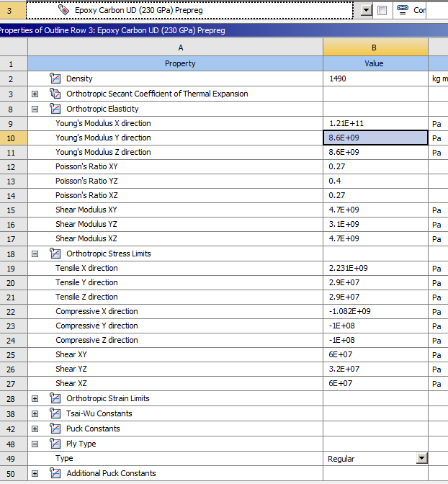Select the Density value 1490
Screen dimensions: 448x484
[375, 79]
